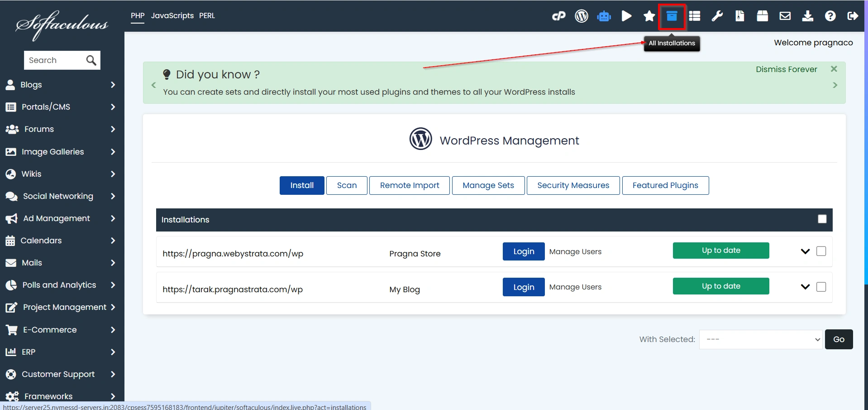
Task: Show previous tip with left arrow
Action: coord(153,85)
